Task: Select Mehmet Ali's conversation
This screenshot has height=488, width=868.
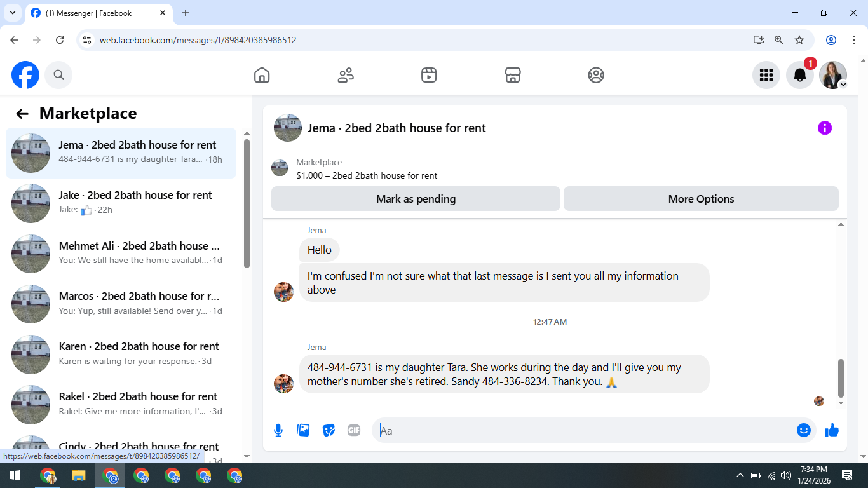Action: tap(121, 254)
